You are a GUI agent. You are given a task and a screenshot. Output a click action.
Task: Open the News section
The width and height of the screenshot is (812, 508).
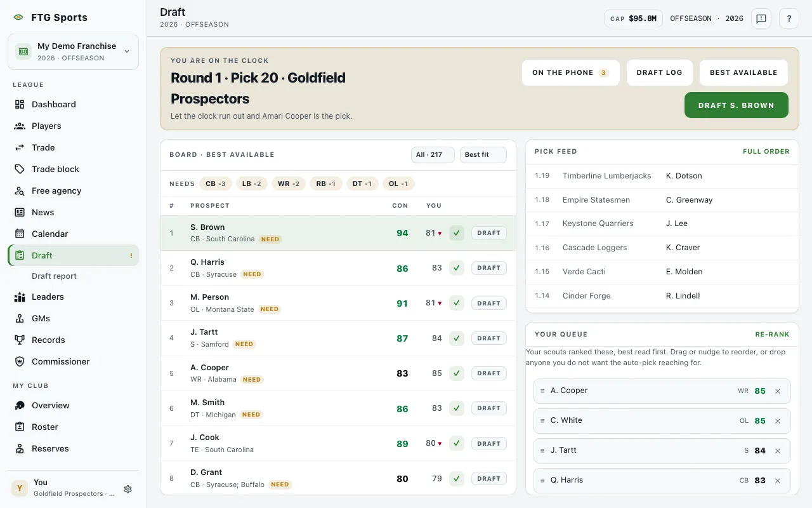click(73, 212)
